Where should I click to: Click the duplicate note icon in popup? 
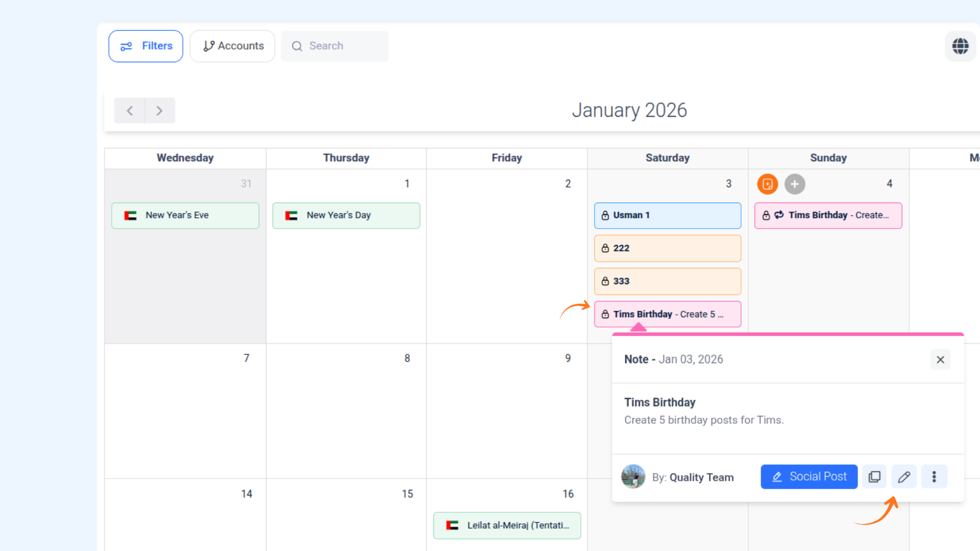coord(874,477)
